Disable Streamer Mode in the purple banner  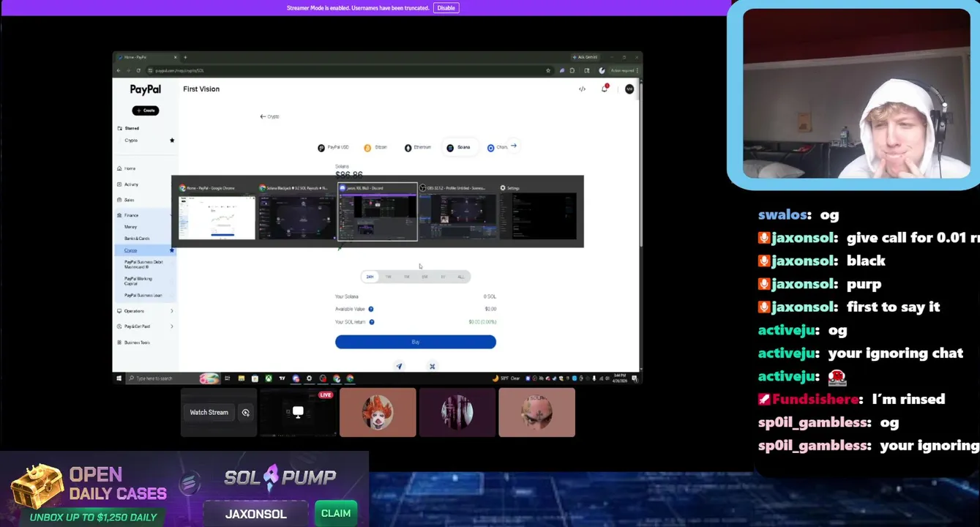click(446, 8)
